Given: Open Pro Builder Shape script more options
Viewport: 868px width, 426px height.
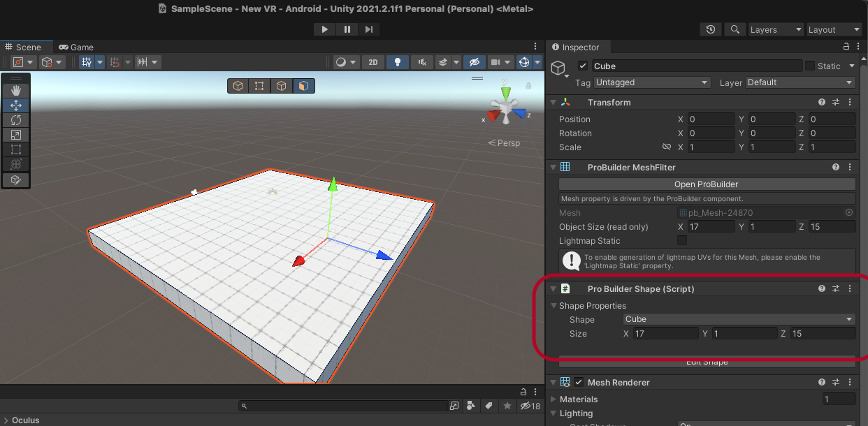Looking at the screenshot, I should 850,288.
